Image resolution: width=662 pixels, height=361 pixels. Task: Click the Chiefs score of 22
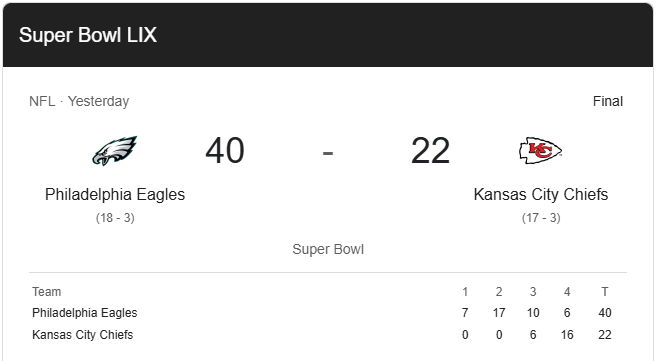point(430,151)
